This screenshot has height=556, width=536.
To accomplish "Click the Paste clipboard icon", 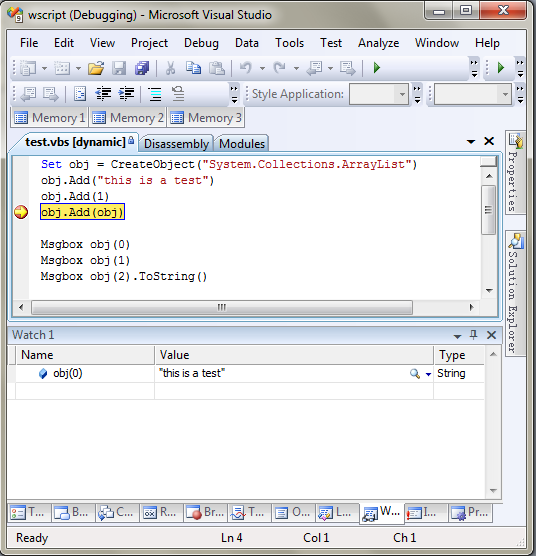I will pos(217,68).
